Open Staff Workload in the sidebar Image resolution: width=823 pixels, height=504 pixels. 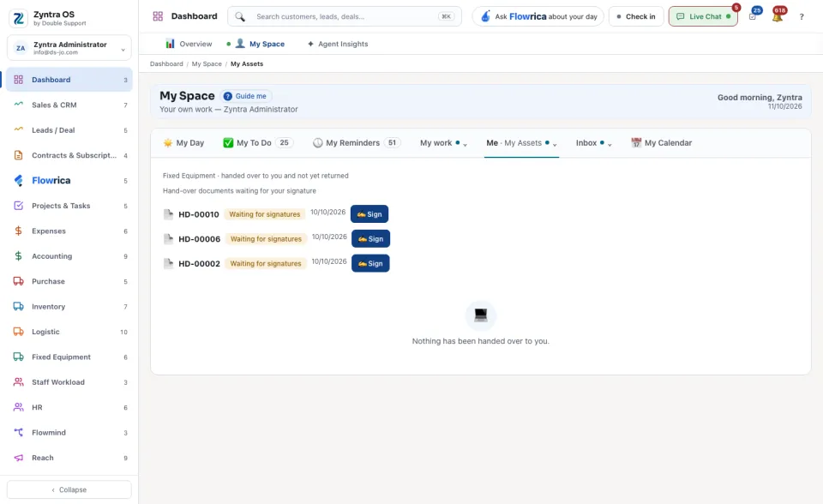click(x=69, y=382)
